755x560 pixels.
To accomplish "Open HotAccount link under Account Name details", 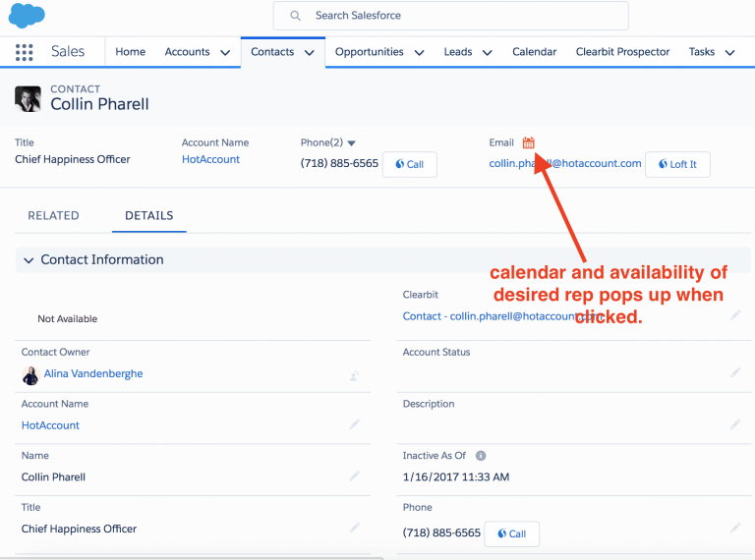I will click(50, 425).
